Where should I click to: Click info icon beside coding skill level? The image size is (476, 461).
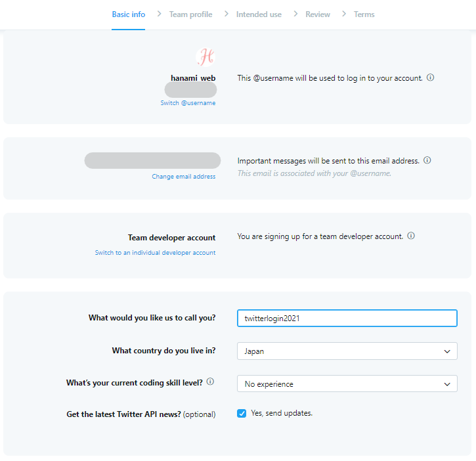click(x=210, y=382)
